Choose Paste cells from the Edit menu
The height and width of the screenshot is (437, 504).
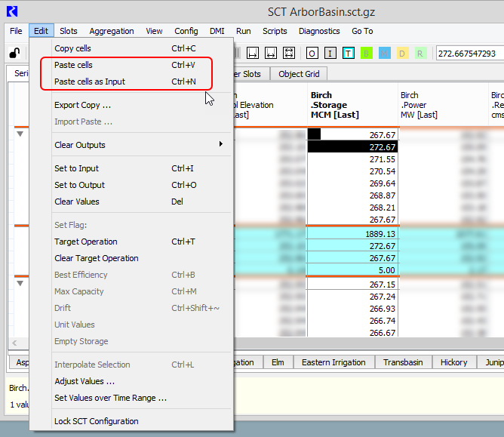[73, 65]
